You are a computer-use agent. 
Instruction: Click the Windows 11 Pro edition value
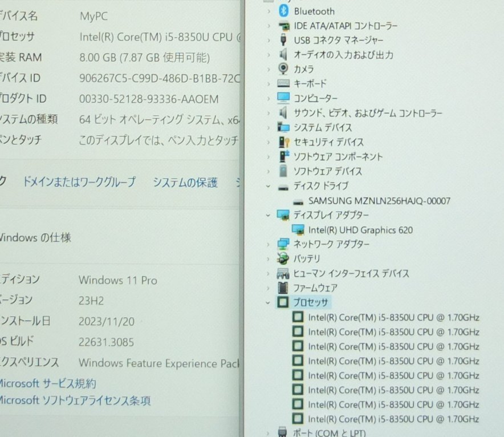click(x=118, y=280)
